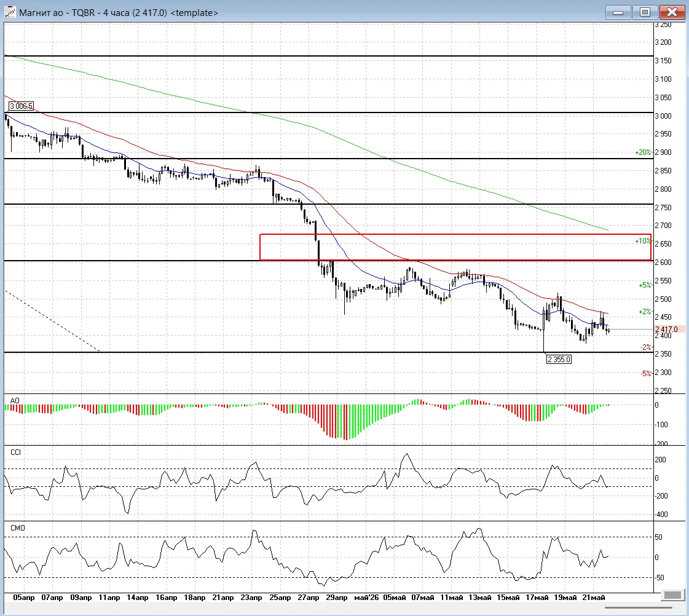This screenshot has width=689, height=616.
Task: Click the scroll button at bottom-right corner
Action: tap(672, 595)
